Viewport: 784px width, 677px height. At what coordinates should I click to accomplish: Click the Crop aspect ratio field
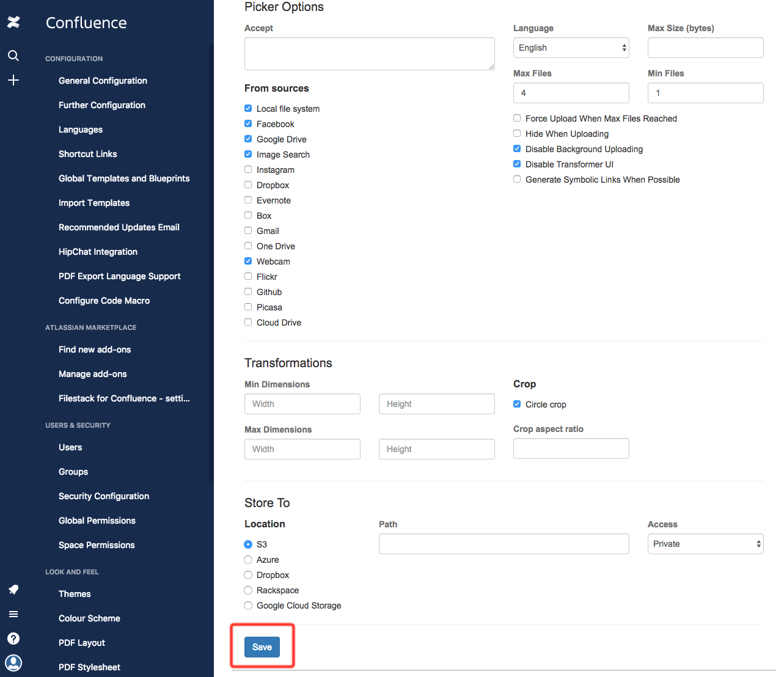tap(571, 448)
